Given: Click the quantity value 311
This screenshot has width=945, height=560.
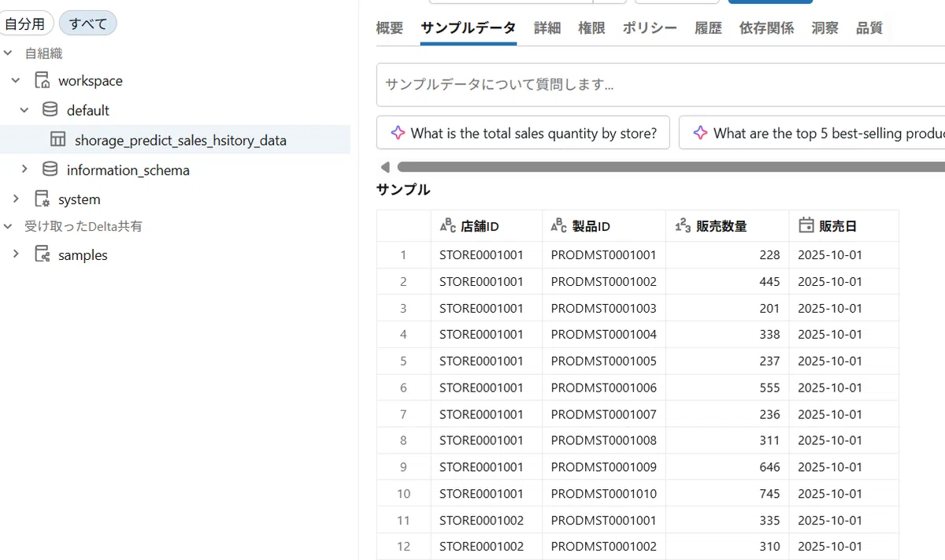Looking at the screenshot, I should pos(769,440).
